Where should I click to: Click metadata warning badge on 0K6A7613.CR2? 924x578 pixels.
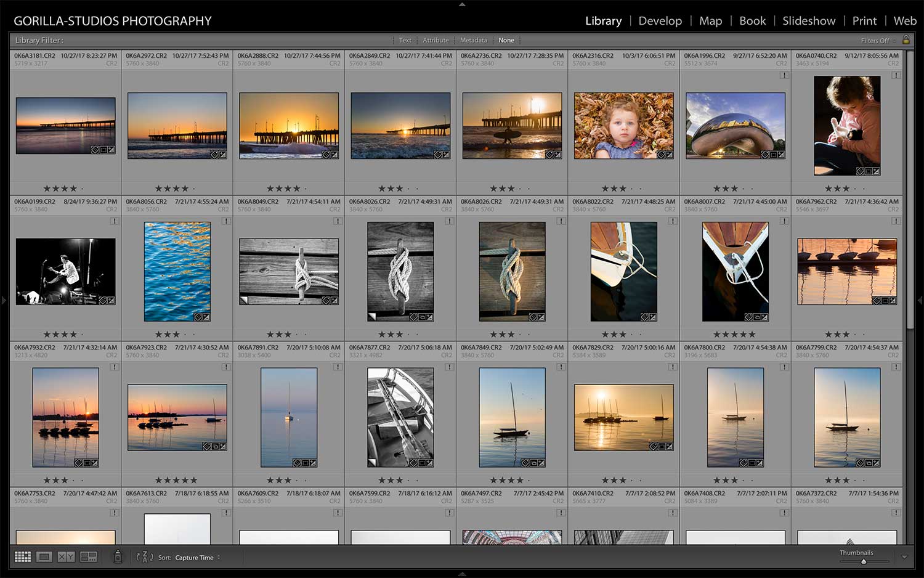coord(226,513)
